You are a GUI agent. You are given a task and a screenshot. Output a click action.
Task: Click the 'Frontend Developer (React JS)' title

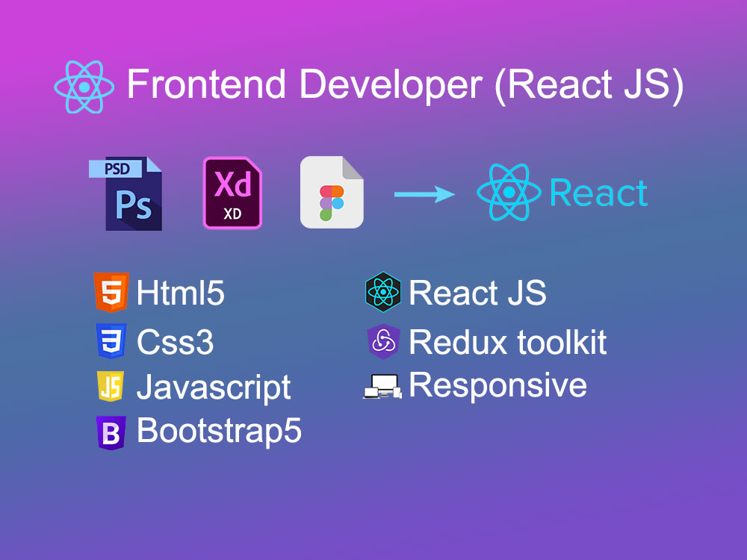[405, 85]
